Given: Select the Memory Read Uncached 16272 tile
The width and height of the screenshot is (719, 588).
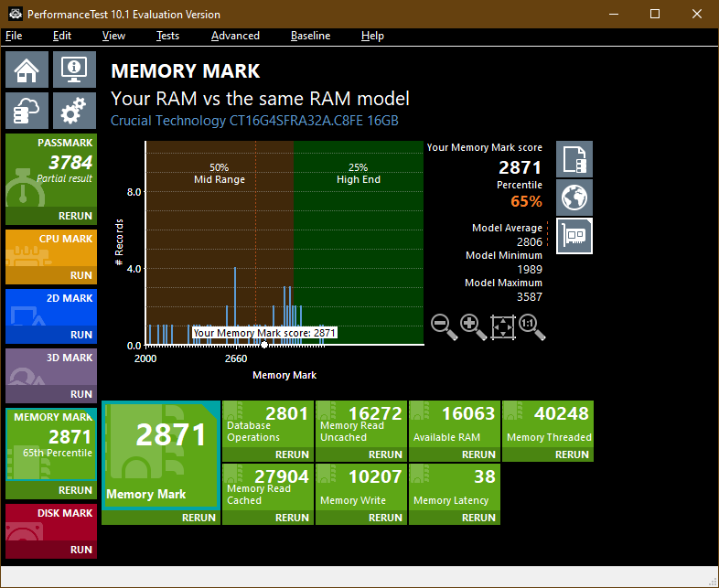Looking at the screenshot, I should tap(361, 424).
